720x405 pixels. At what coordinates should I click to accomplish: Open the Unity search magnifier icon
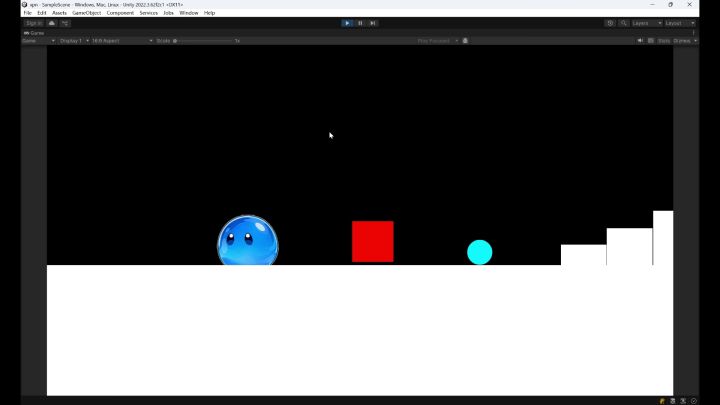624,23
